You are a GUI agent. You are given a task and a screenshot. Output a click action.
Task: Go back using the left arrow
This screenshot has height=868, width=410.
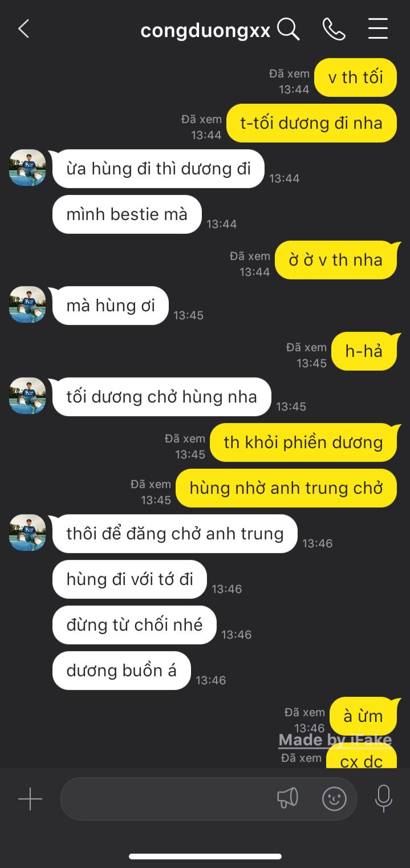(x=23, y=29)
